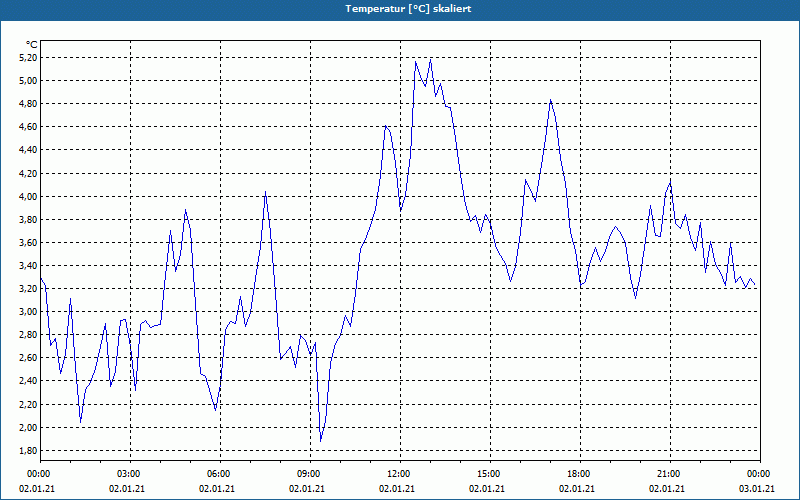Select the y-axis tick '3,20'
This screenshot has height=500, width=800.
(29, 289)
